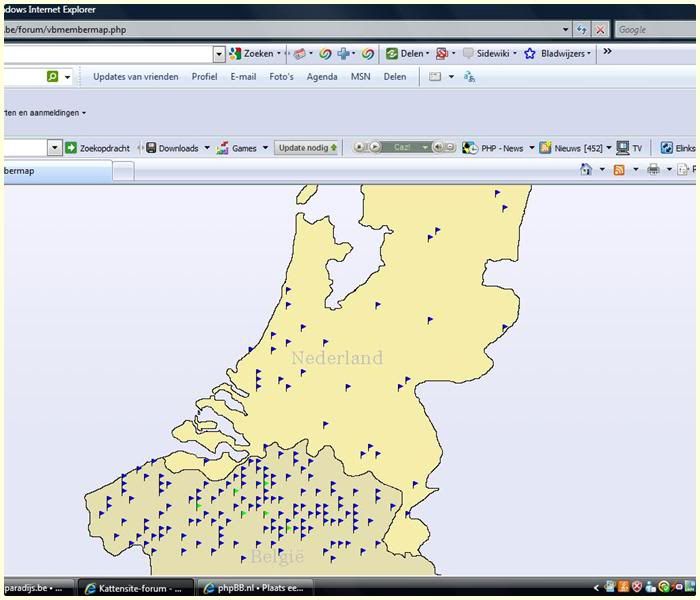Viewport: 700px width, 600px height.
Task: Open the Profiel link in Live toolbar
Action: pos(204,77)
